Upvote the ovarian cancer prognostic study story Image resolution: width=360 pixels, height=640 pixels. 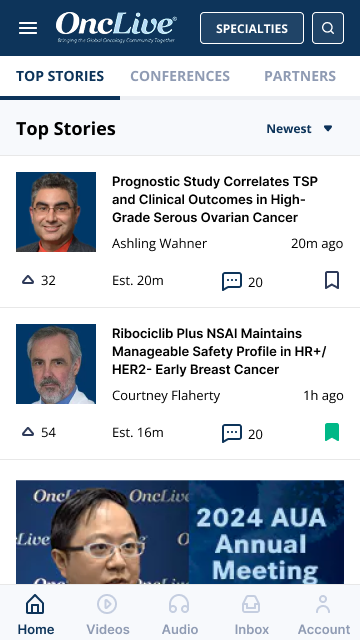click(x=28, y=280)
